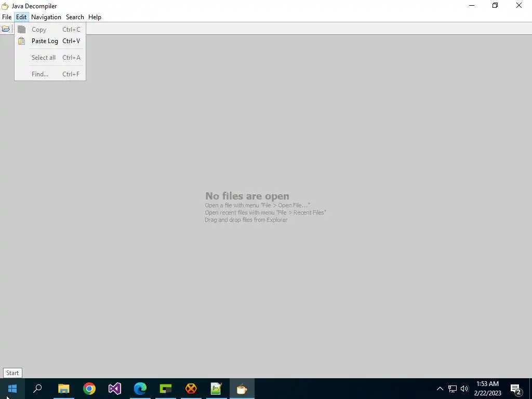Click the Ctrl+V shortcut label
Image resolution: width=532 pixels, height=399 pixels.
pyautogui.click(x=71, y=41)
